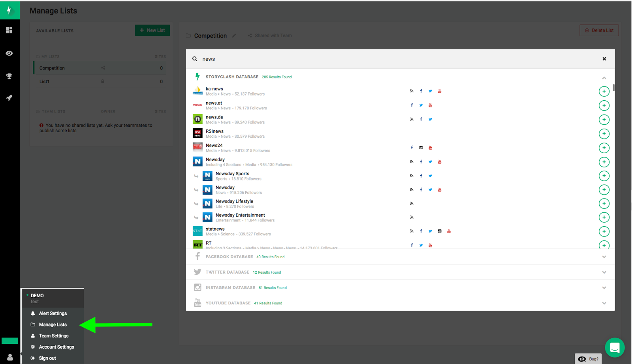Click the lock icon on List1
The width and height of the screenshot is (632, 364).
103,81
